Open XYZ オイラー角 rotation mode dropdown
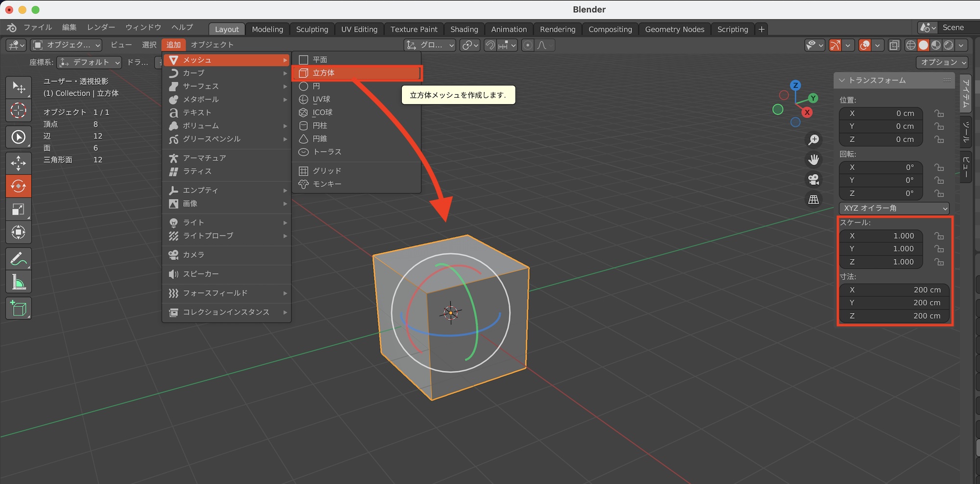Image resolution: width=980 pixels, height=484 pixels. click(894, 208)
